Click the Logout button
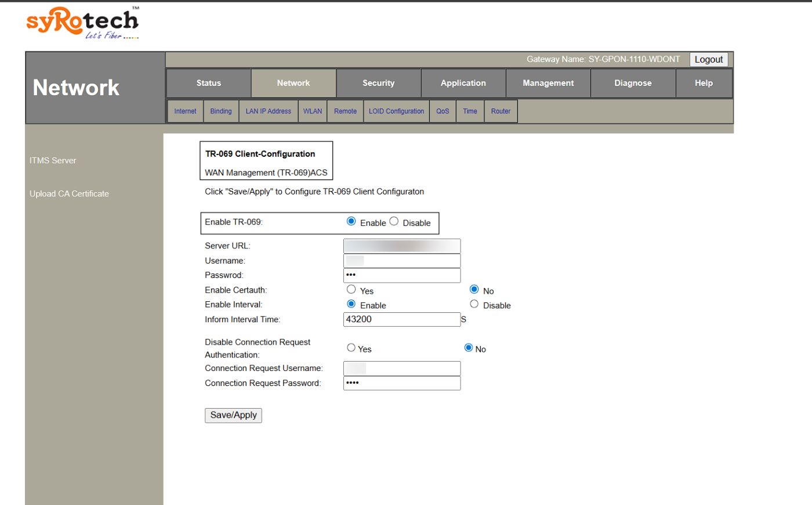 tap(708, 59)
